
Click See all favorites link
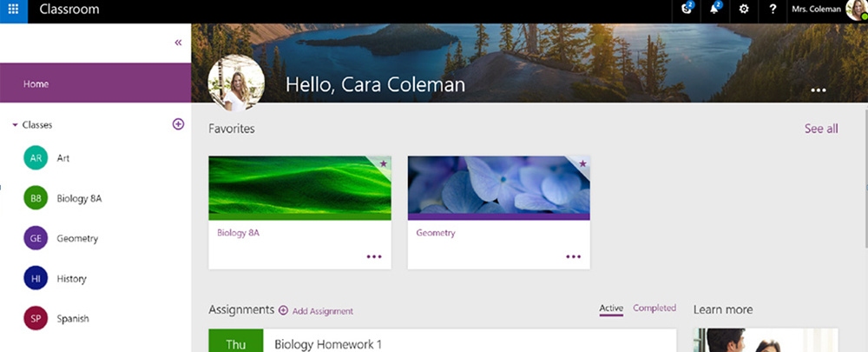820,129
